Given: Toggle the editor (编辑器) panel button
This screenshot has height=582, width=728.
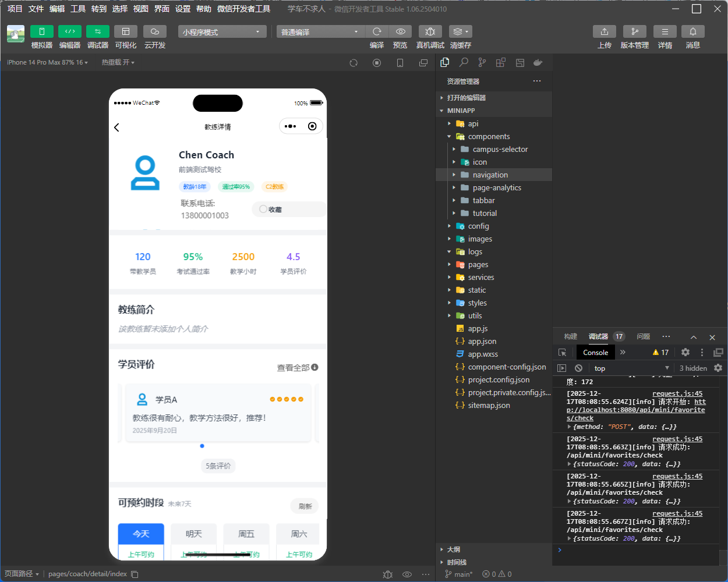Looking at the screenshot, I should tap(69, 31).
